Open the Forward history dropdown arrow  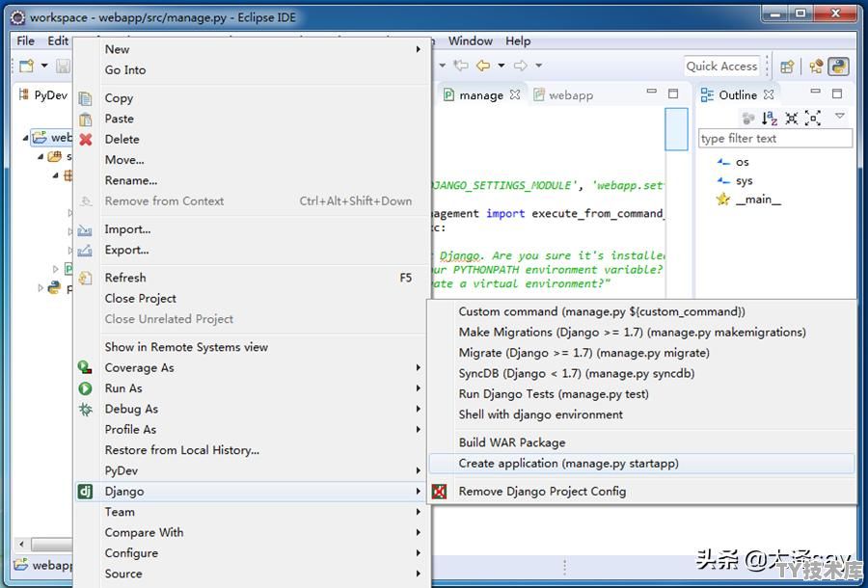(538, 66)
